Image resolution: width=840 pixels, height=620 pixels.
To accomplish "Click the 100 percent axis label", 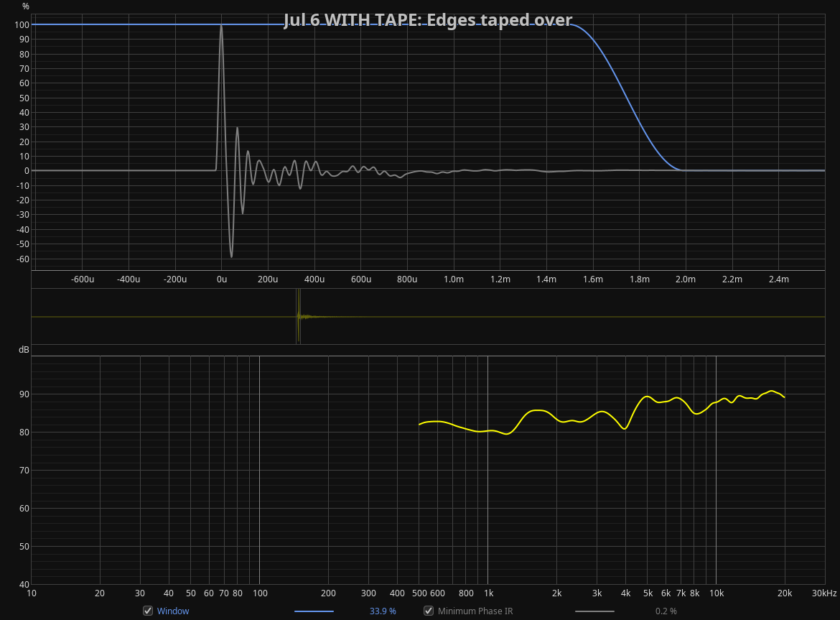I will pos(22,24).
